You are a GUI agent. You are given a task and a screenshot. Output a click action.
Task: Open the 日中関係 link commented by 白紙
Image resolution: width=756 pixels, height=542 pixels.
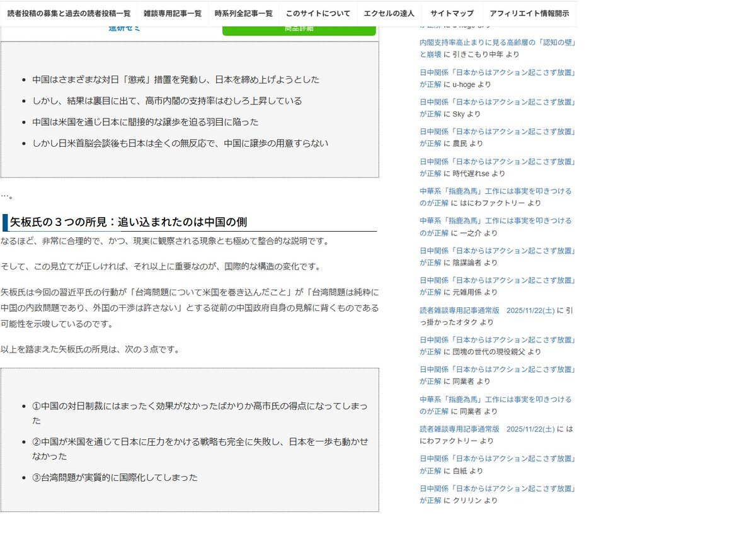coord(498,459)
